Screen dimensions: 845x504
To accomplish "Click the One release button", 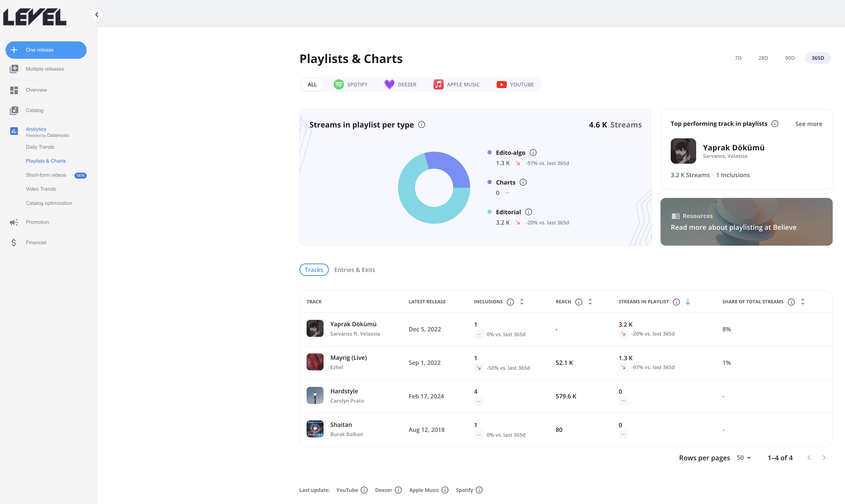I will (46, 50).
